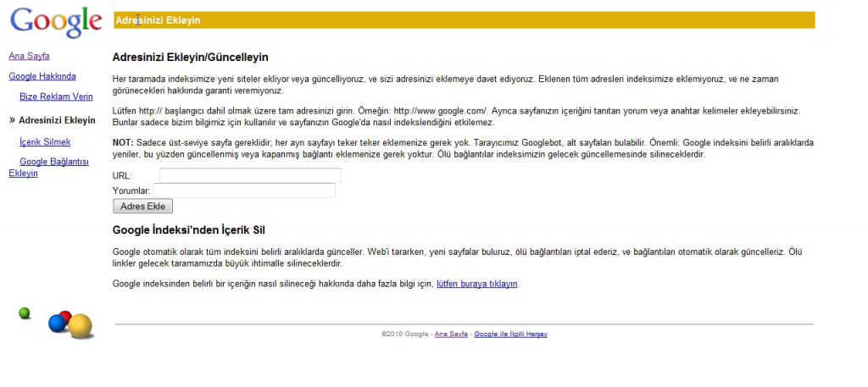
Task: Click the bold 'NOT:' text
Action: tap(123, 142)
